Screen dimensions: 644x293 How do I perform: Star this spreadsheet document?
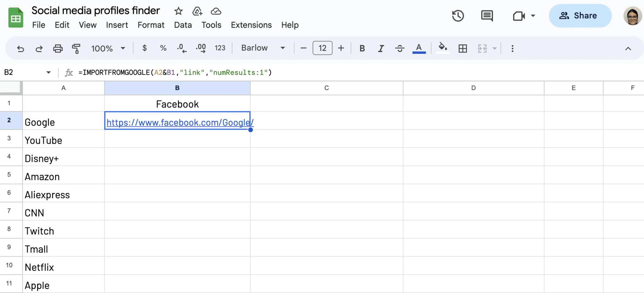[x=178, y=11]
